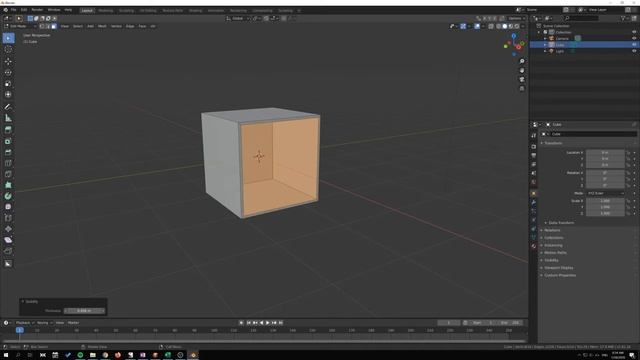The height and width of the screenshot is (360, 640).
Task: Hide the Light in outliner
Action: point(634,51)
